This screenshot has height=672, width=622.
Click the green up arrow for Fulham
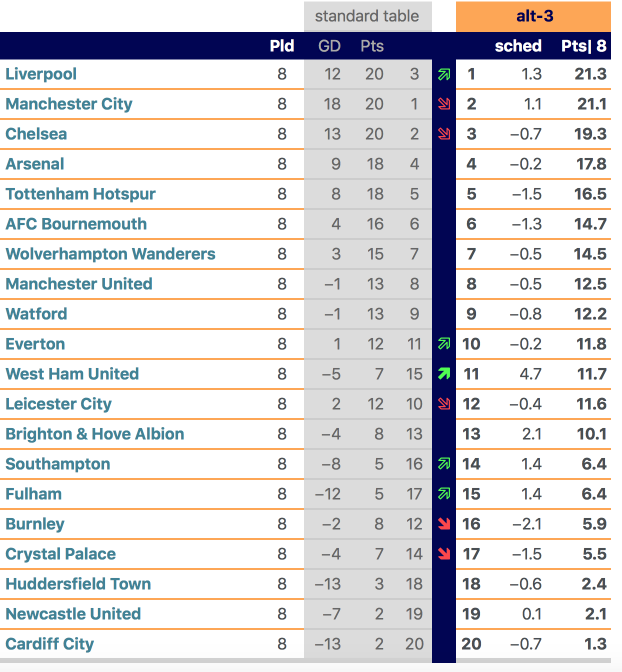click(x=444, y=493)
